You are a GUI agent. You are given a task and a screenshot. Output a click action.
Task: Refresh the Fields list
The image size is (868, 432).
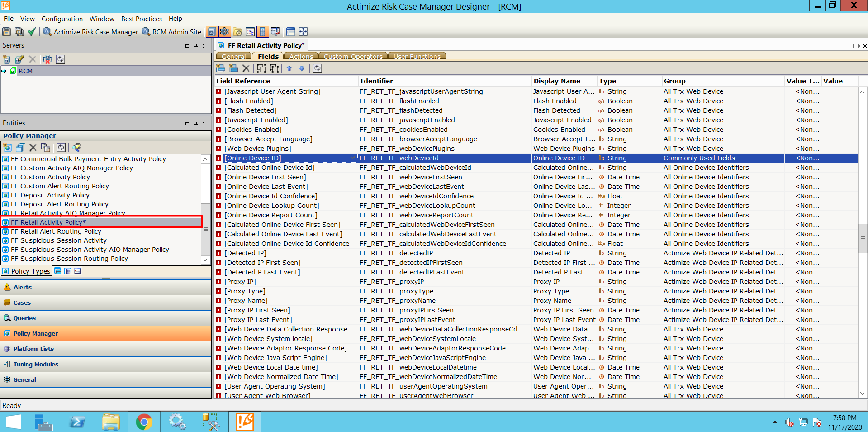tap(318, 68)
